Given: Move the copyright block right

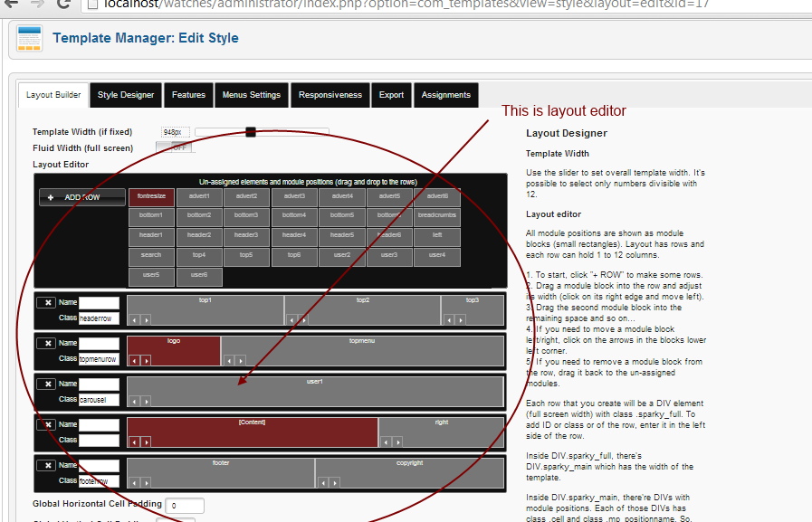Looking at the screenshot, I should click(335, 483).
